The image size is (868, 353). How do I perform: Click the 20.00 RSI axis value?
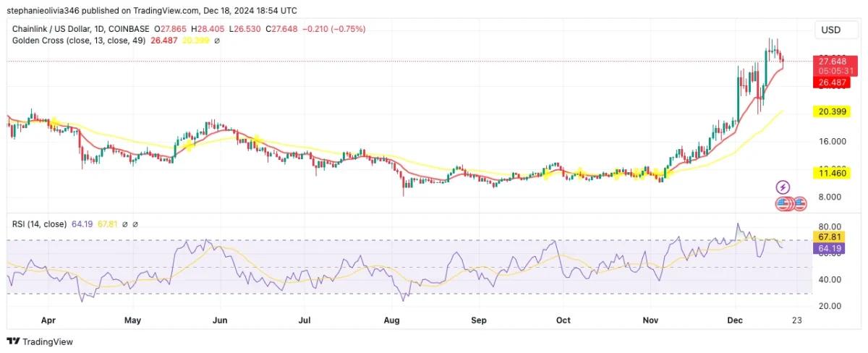point(831,306)
